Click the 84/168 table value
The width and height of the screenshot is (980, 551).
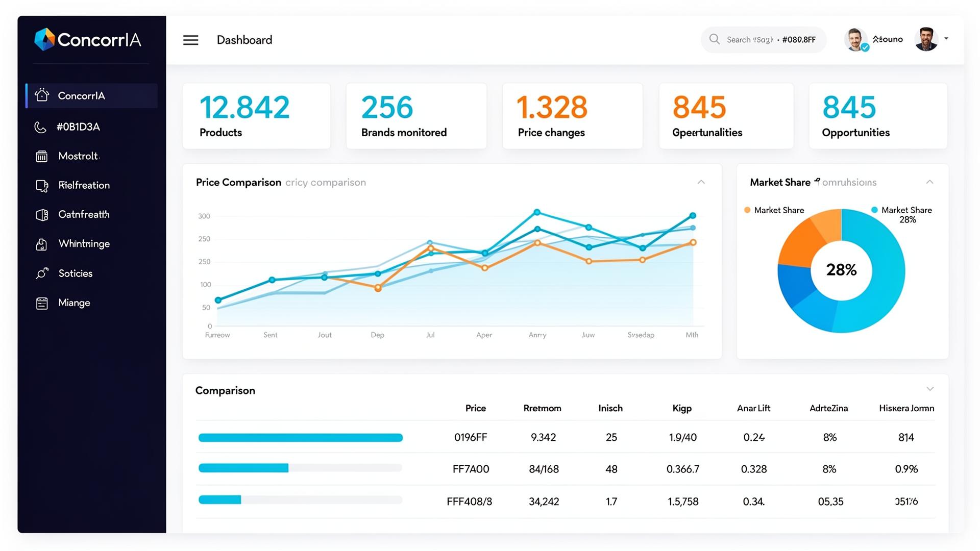(544, 469)
